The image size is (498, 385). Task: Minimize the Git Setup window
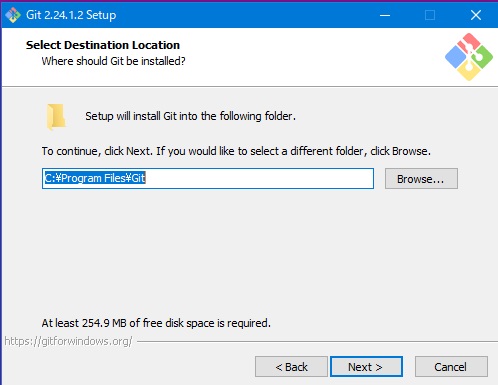coord(385,15)
